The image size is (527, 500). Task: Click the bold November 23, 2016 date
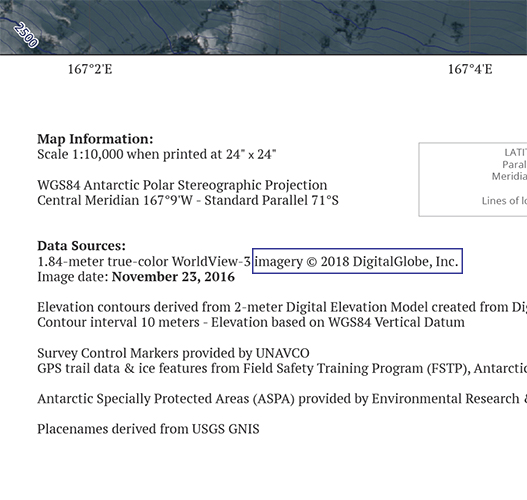pyautogui.click(x=173, y=277)
